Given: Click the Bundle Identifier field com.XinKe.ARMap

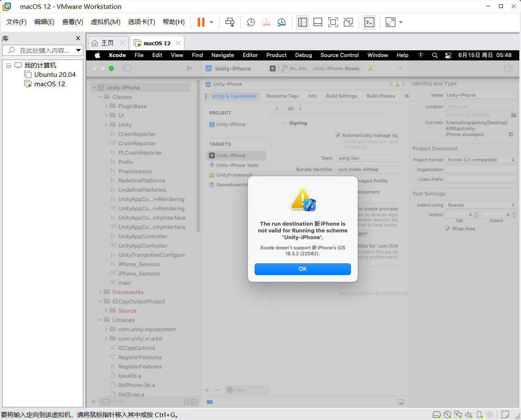Looking at the screenshot, I should click(x=367, y=169).
